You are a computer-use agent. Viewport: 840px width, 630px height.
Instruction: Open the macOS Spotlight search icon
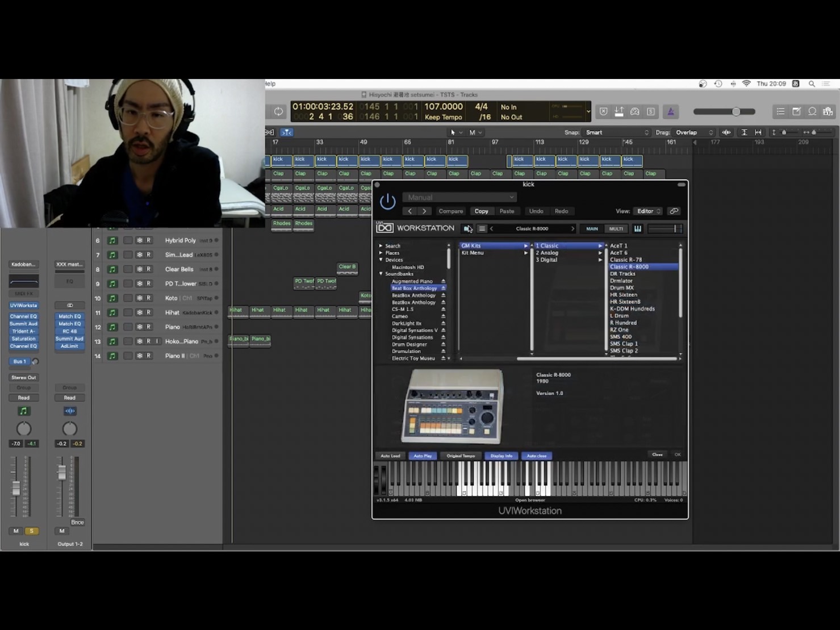pos(812,84)
